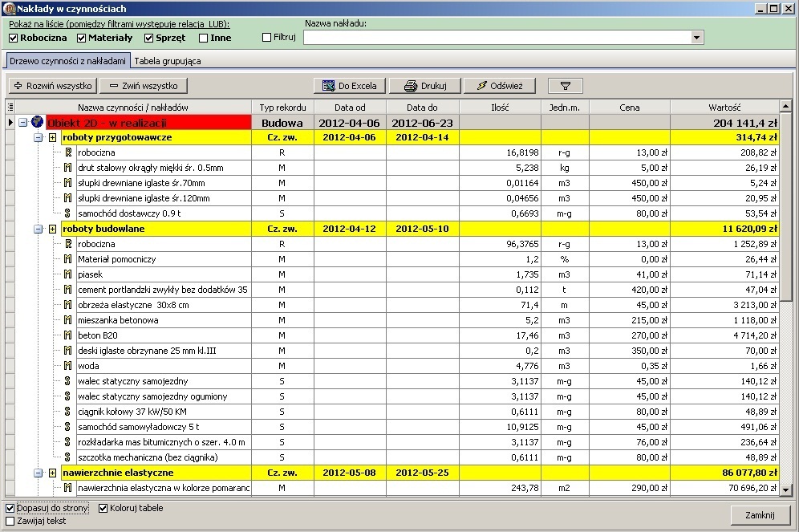Image resolution: width=799 pixels, height=532 pixels.
Task: Expand the plus box beside nawierzchnie elastyczne
Action: tap(52, 473)
